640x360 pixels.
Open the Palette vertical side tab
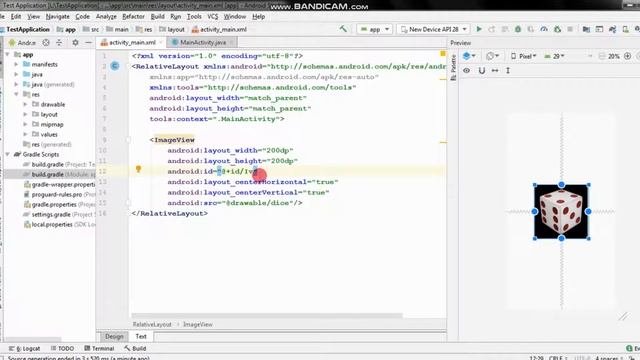point(453,68)
